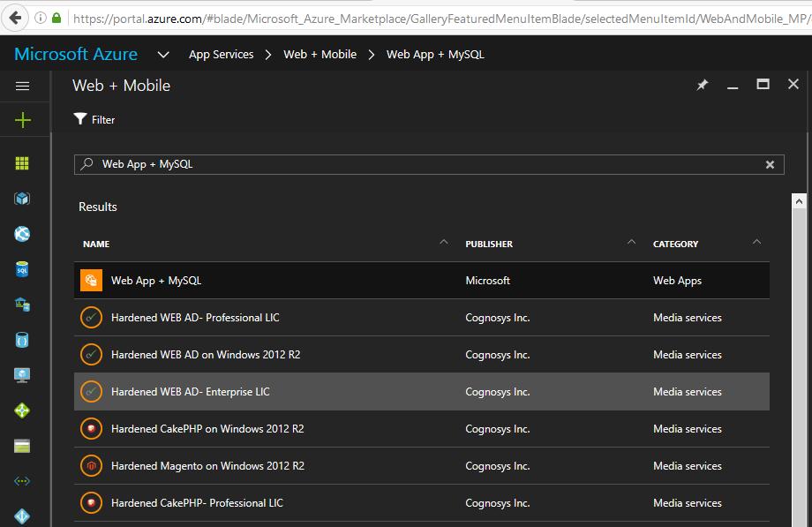Image resolution: width=812 pixels, height=527 pixels.
Task: Click the orange Web App + MySQL icon
Action: tap(91, 281)
